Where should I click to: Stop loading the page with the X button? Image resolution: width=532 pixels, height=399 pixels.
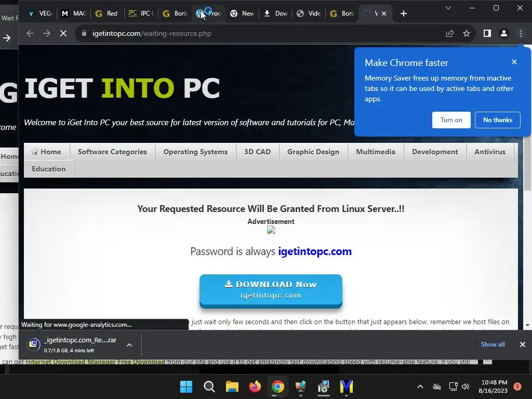coord(63,33)
